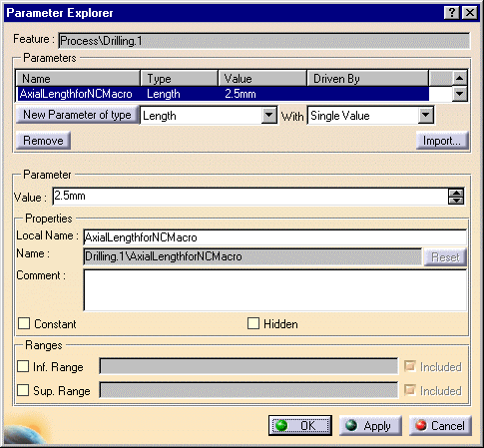The width and height of the screenshot is (484, 448).
Task: Click parameters list scroll up arrow
Action: [459, 79]
